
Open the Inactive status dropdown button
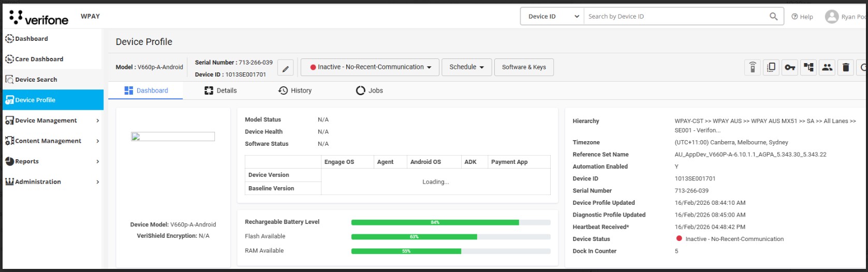click(370, 67)
